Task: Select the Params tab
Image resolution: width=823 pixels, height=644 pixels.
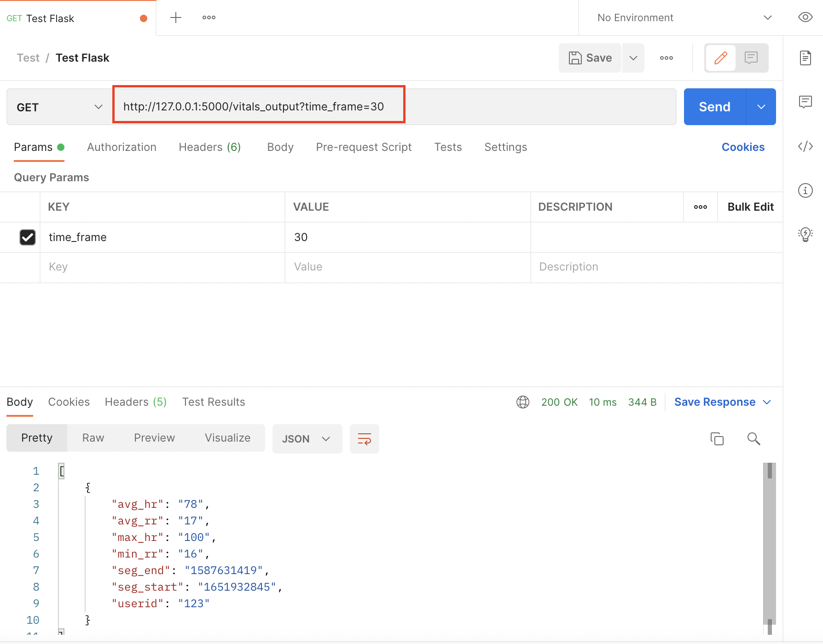Action: (x=39, y=147)
